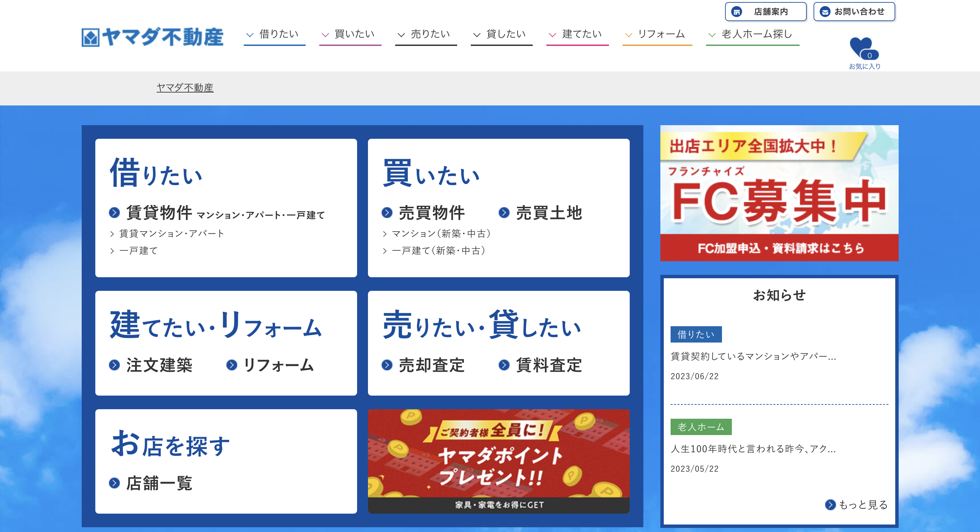Open news item 人生100年時代と言われる昨今

click(753, 449)
